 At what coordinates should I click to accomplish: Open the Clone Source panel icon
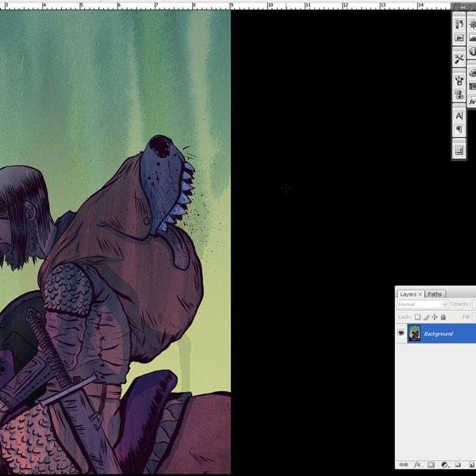tap(459, 94)
